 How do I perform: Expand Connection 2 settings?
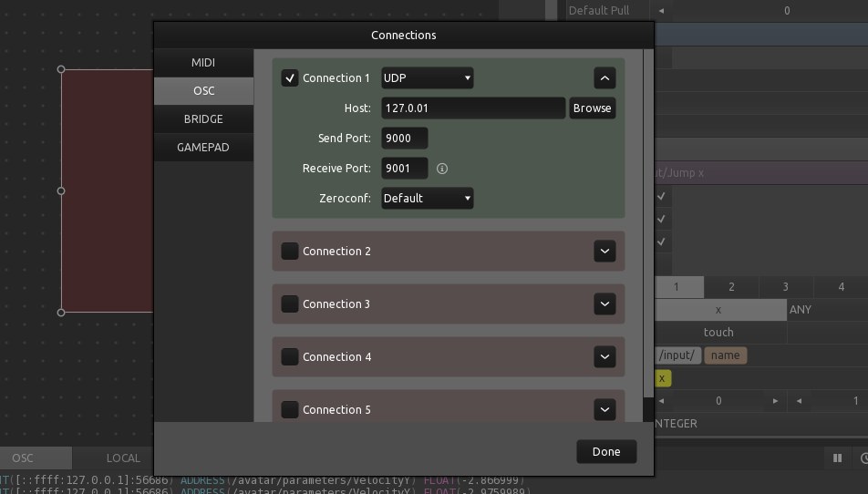point(604,252)
